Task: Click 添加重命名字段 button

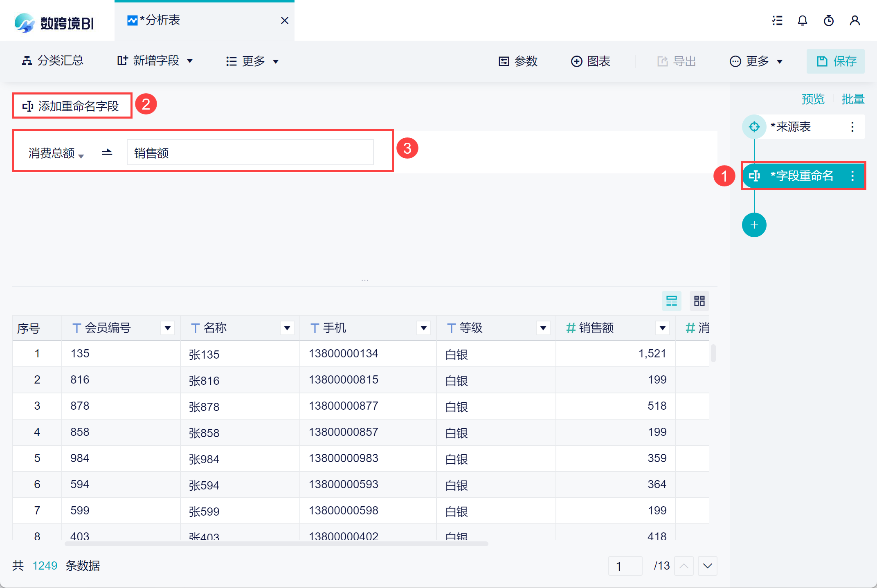Action: coord(72,106)
